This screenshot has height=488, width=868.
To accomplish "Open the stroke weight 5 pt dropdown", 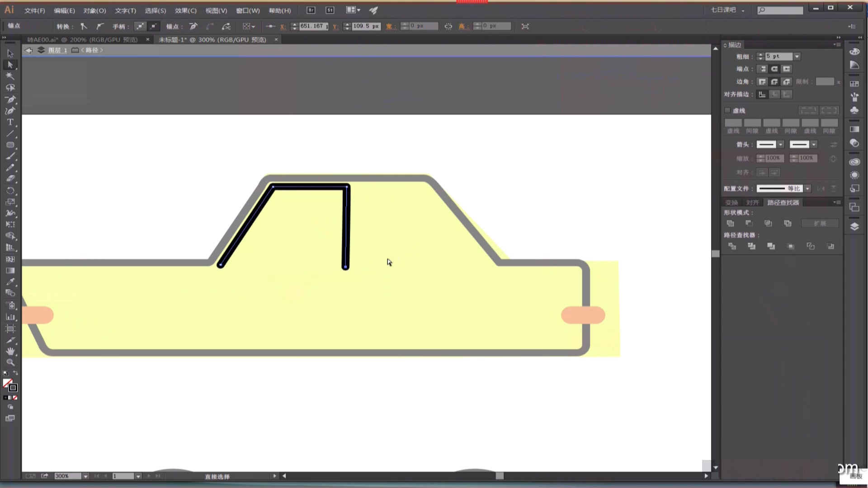I will tap(797, 56).
